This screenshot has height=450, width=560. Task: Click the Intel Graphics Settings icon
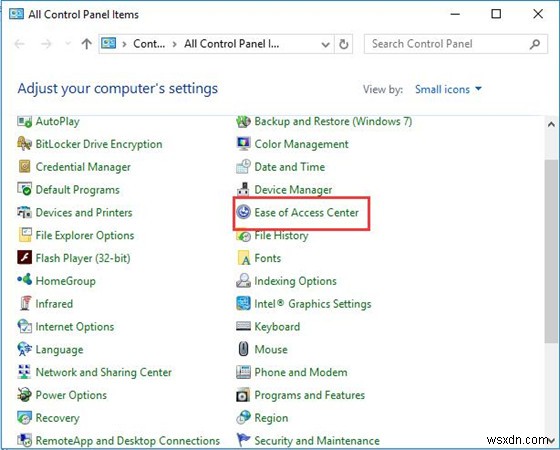pos(244,303)
